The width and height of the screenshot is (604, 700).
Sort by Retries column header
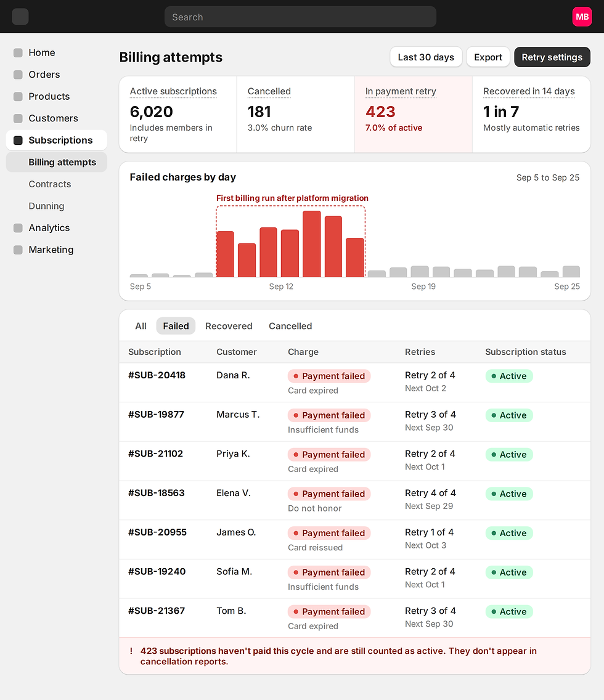point(420,352)
